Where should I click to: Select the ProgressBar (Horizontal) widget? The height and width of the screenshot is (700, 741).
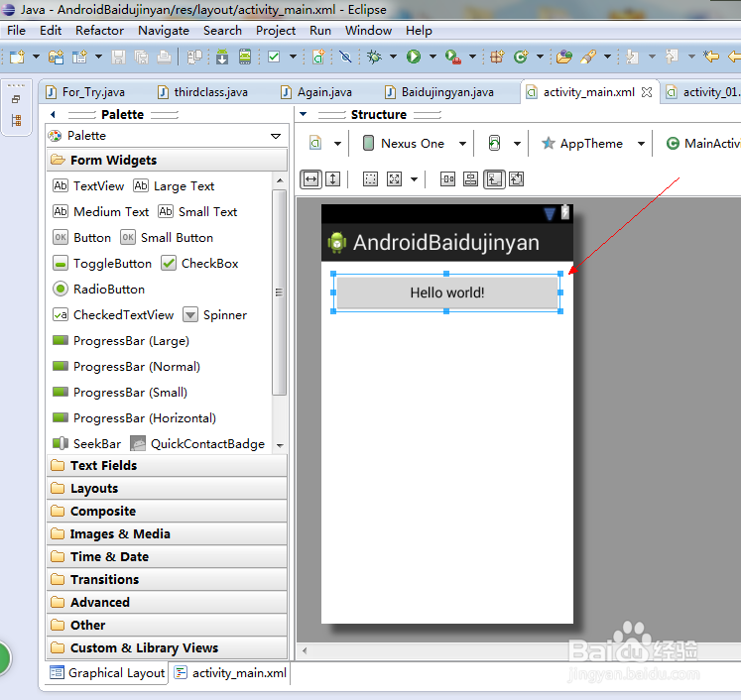tap(134, 418)
